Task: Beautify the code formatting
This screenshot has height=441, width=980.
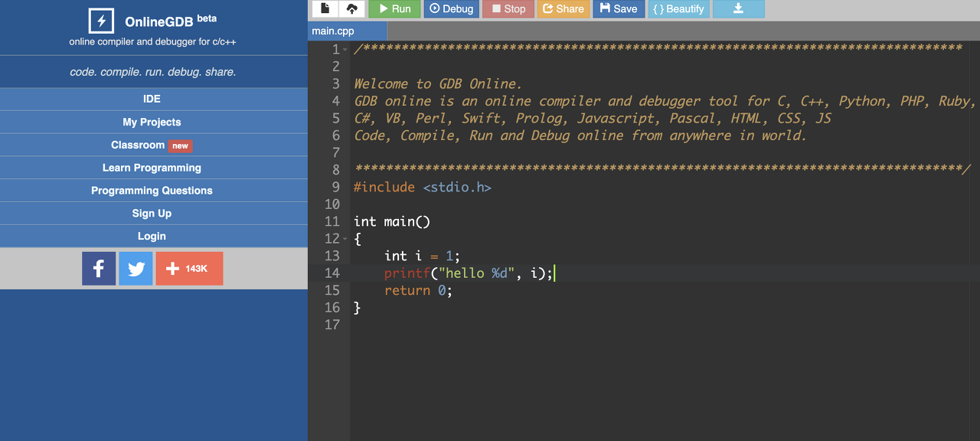Action: click(678, 8)
